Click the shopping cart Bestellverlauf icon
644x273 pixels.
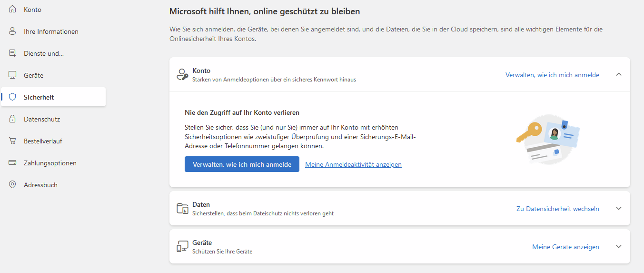13,141
